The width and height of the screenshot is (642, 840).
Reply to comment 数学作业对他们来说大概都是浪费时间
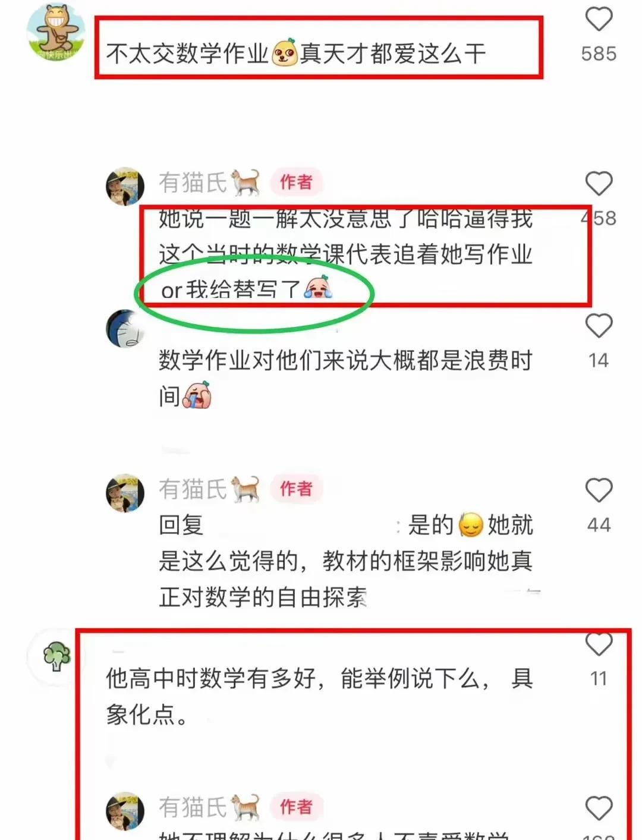345,378
